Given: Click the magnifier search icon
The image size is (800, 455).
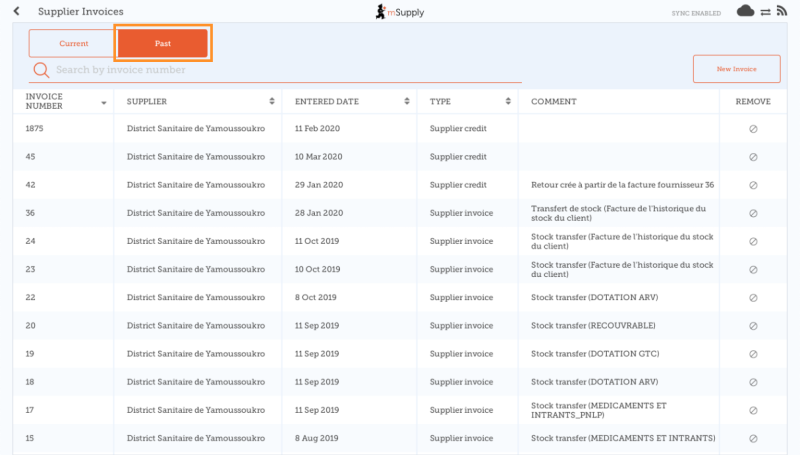Looking at the screenshot, I should point(41,70).
